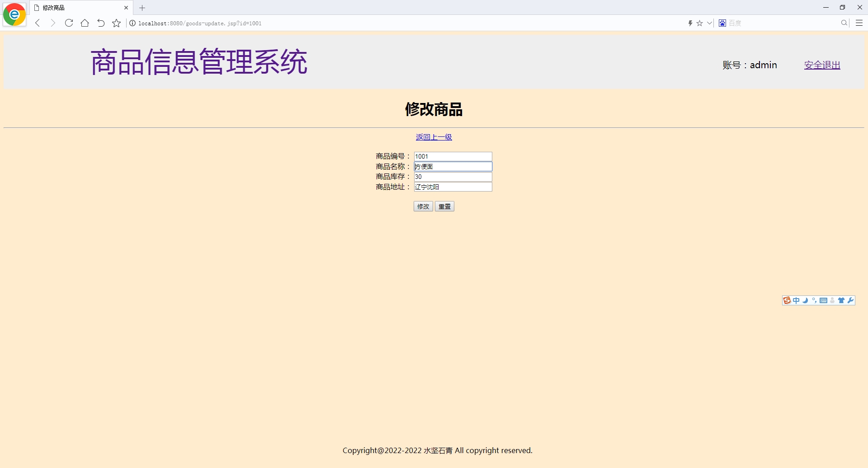The height and width of the screenshot is (468, 868).
Task: Click the lightning speed mode icon
Action: 691,23
